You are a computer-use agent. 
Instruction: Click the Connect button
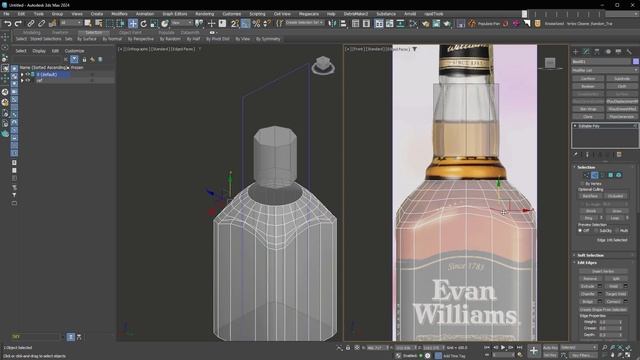tap(613, 302)
